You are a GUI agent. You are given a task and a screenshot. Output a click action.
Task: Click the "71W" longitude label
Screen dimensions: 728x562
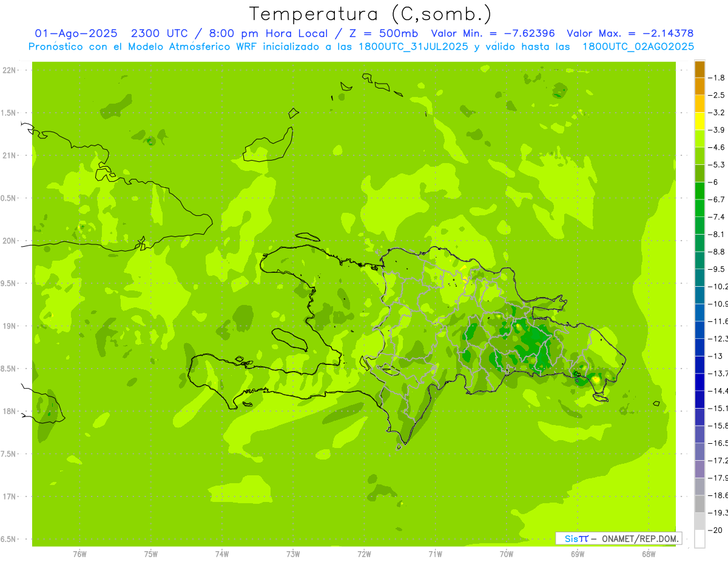pos(435,554)
